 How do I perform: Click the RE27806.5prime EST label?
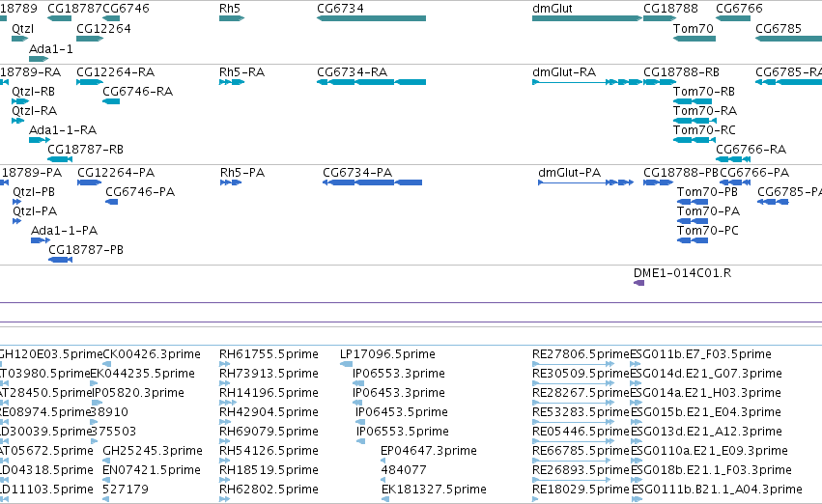(581, 354)
